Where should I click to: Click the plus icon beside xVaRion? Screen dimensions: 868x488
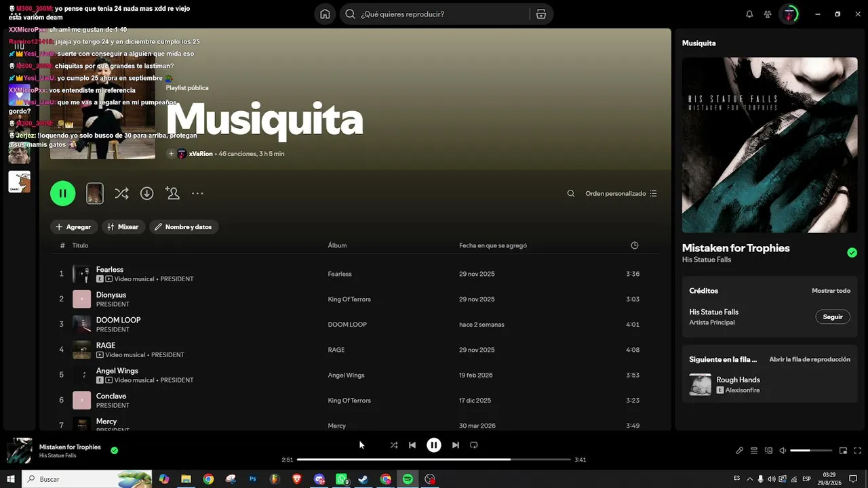[171, 154]
